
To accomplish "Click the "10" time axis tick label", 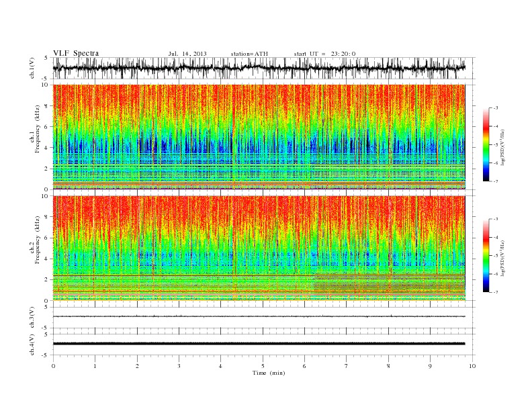I will click(x=472, y=366).
